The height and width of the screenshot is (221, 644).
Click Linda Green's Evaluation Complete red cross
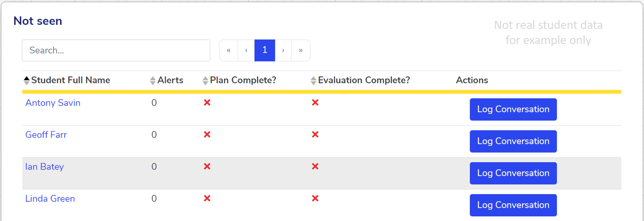pos(315,198)
